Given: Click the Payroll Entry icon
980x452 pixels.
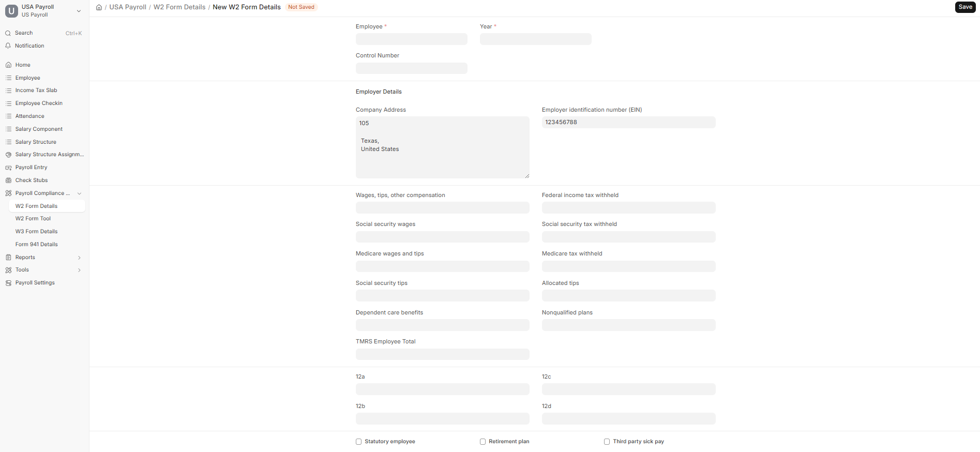Looking at the screenshot, I should tap(8, 168).
